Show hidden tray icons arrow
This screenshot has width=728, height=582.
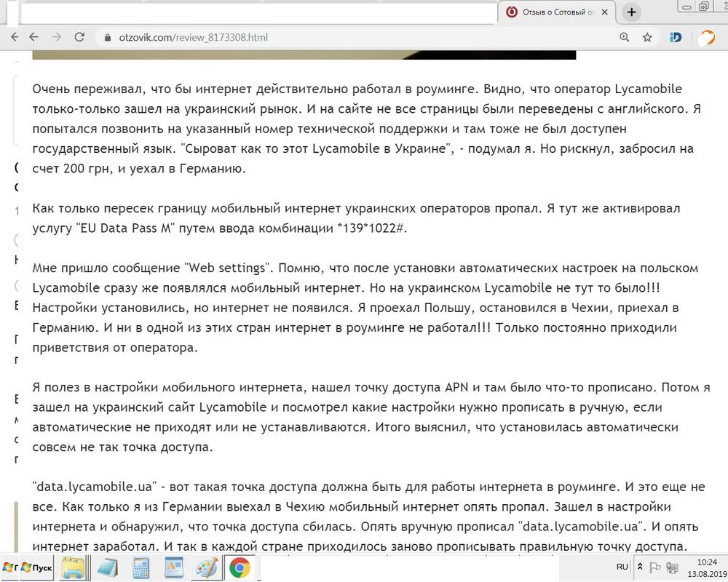(x=640, y=567)
